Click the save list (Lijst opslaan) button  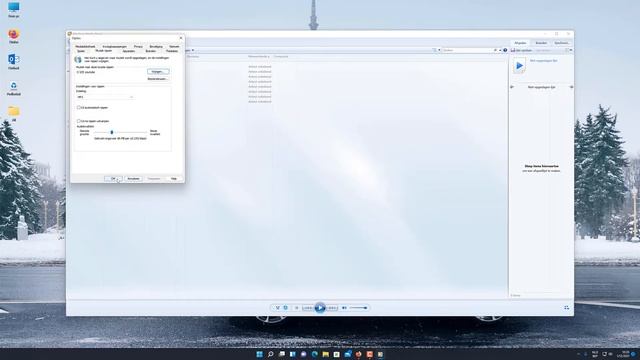click(x=522, y=50)
